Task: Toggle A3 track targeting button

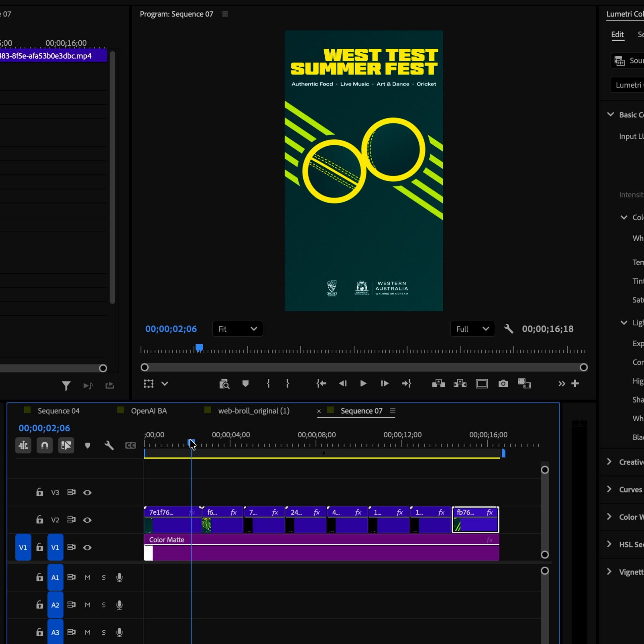Action: coord(55,632)
